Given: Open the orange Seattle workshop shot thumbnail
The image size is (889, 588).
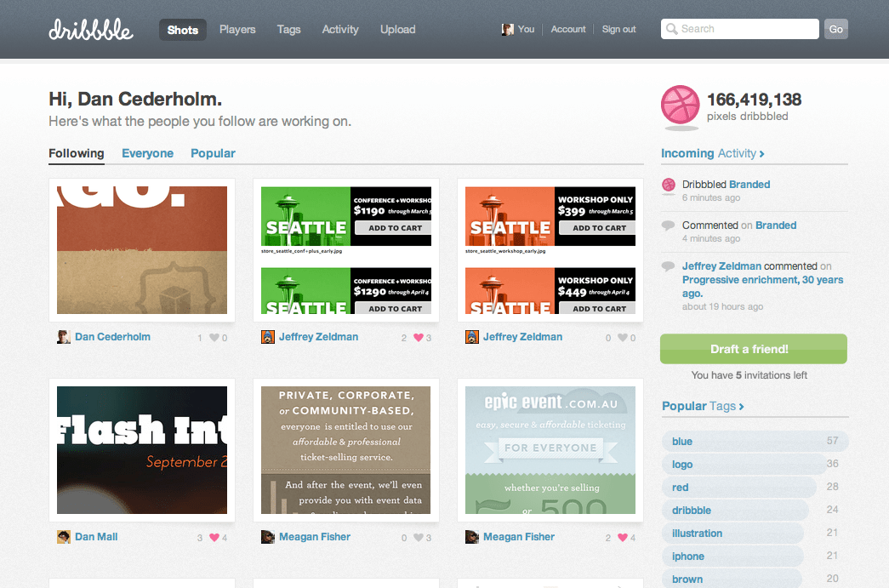Looking at the screenshot, I should [550, 250].
